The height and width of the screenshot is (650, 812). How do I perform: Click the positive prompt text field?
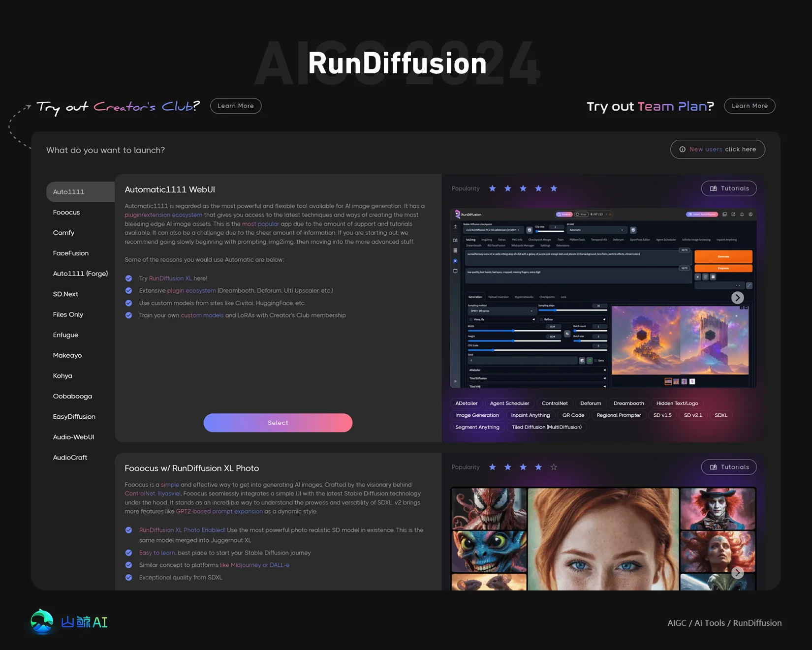[x=578, y=258]
